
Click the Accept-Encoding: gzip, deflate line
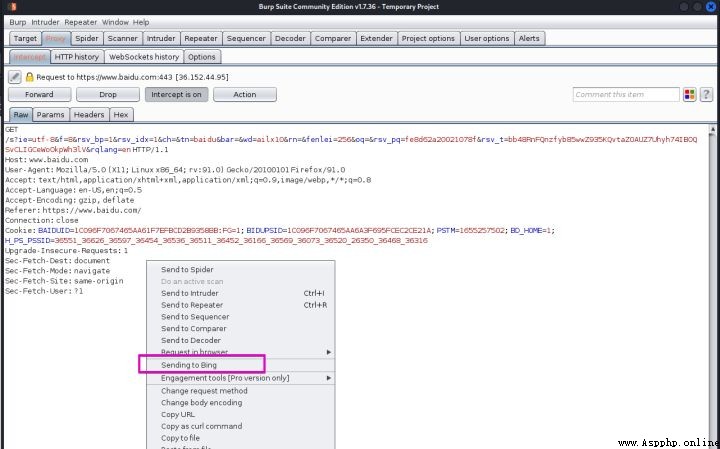point(69,200)
